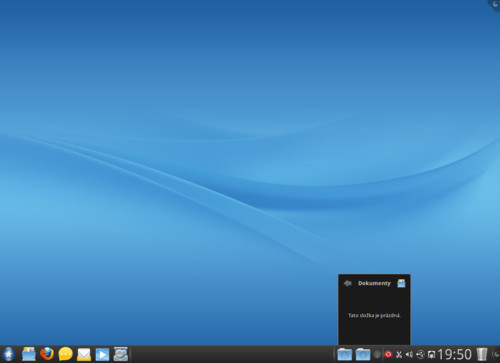Open the trash bin on the panel

coord(482,354)
